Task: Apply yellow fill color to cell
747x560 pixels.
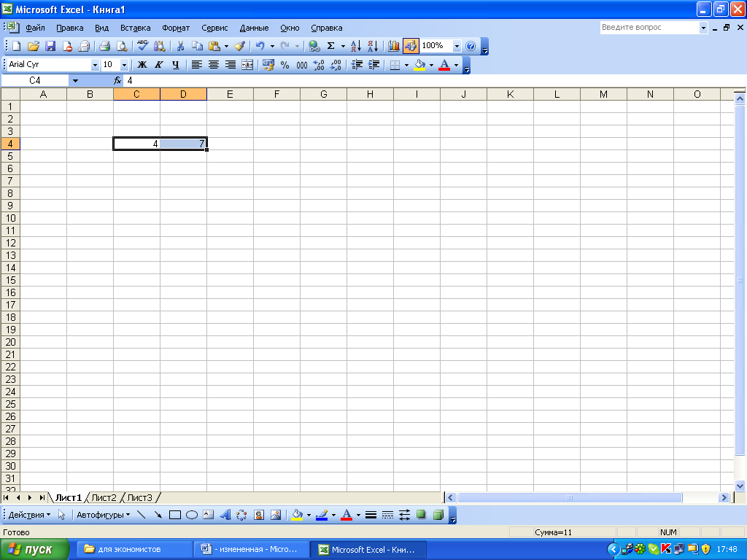Action: tap(419, 65)
